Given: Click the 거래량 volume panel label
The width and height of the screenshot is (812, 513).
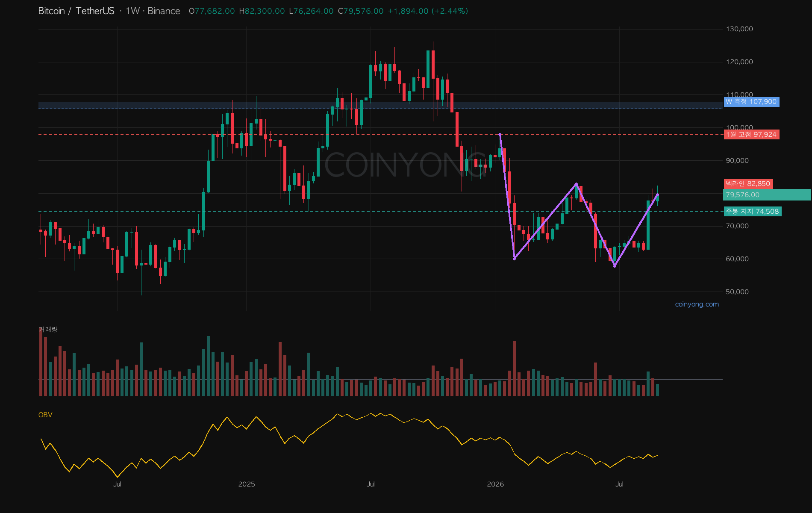Looking at the screenshot, I should pyautogui.click(x=48, y=329).
